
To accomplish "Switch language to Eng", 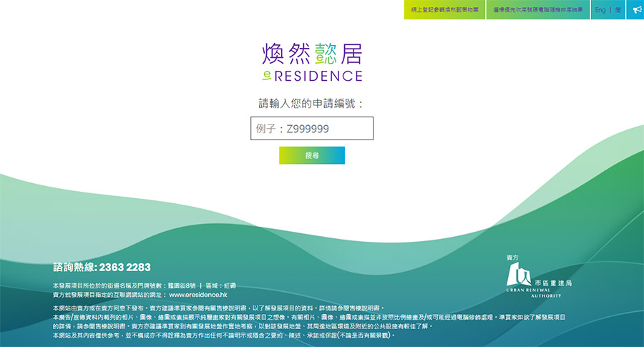I will pos(600,9).
